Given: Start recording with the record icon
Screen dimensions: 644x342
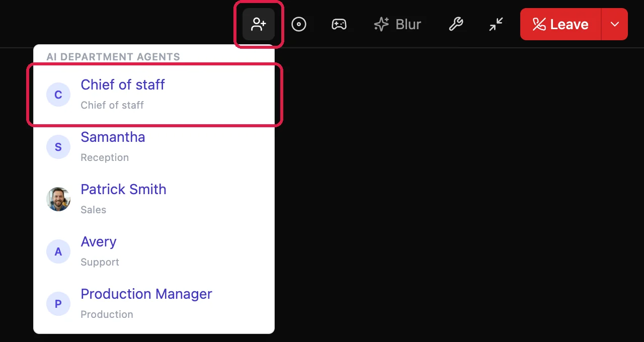Looking at the screenshot, I should click(299, 24).
